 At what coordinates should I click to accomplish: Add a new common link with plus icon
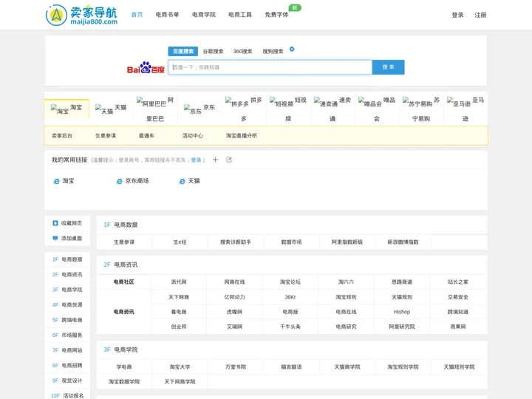215,160
